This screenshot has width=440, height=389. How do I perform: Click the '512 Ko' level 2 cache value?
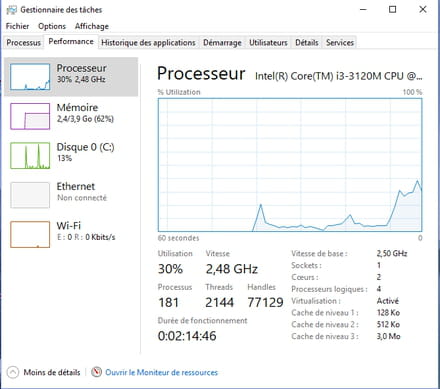click(x=388, y=324)
